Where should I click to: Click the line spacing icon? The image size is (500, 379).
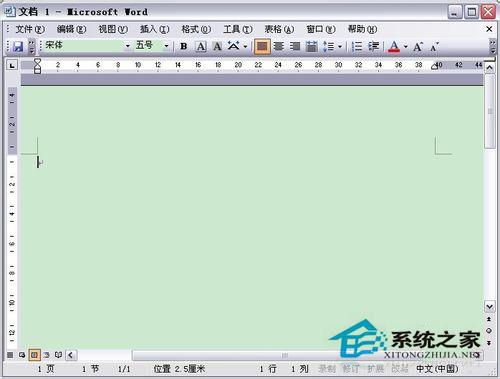tap(328, 46)
